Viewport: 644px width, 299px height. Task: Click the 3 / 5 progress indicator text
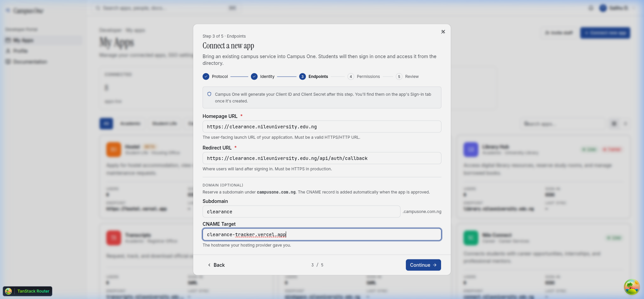pos(317,265)
